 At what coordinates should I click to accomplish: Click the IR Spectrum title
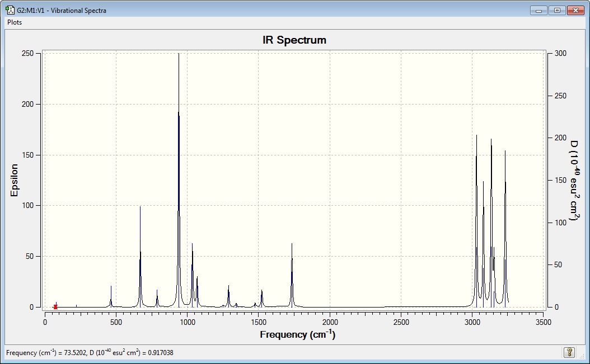(294, 40)
